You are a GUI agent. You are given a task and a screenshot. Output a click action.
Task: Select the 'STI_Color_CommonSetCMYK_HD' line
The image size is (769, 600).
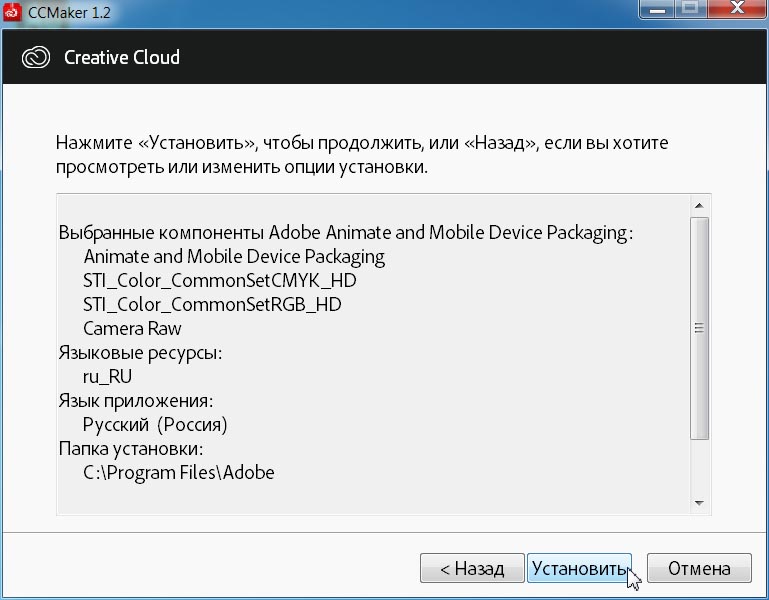tap(220, 281)
